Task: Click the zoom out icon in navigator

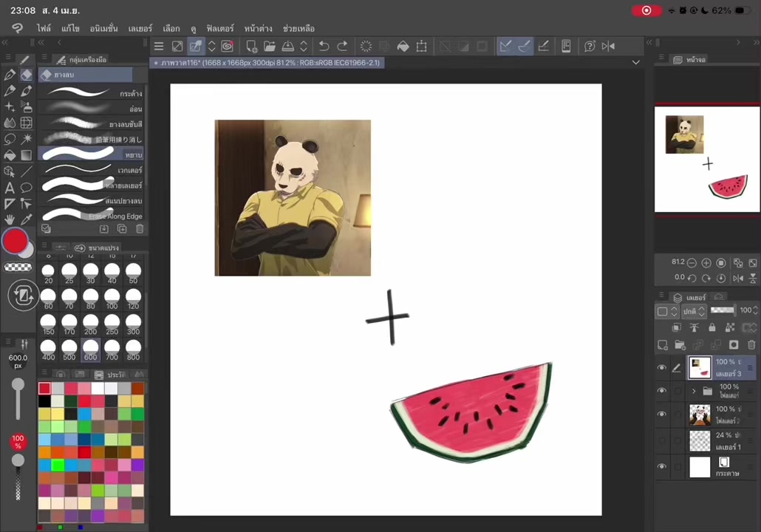Action: click(692, 263)
